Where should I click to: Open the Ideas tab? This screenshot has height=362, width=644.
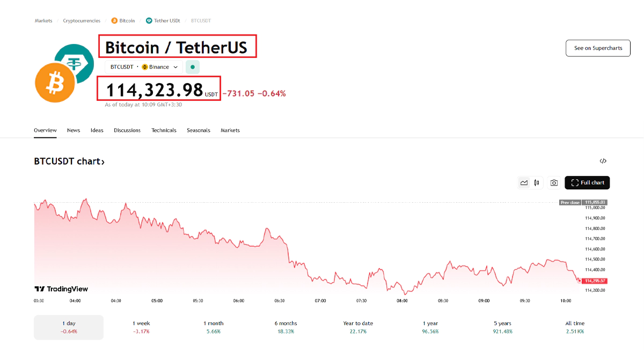(97, 130)
